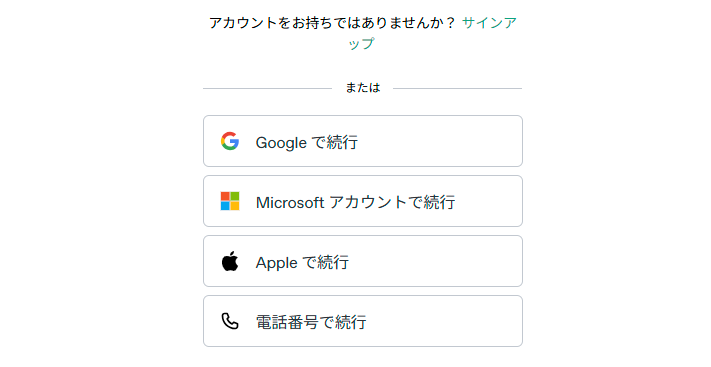Click the 'Apple で続行' text label
This screenshot has height=367, width=711.
pos(302,263)
